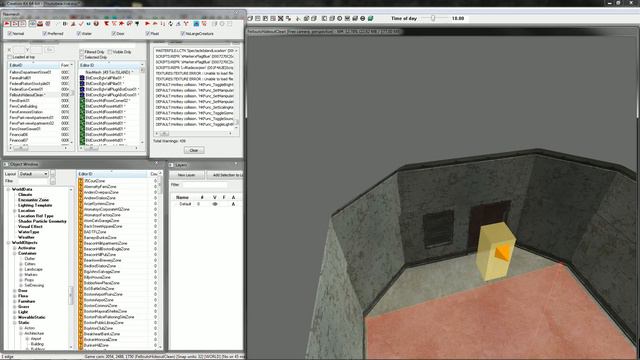The image size is (640, 360).
Task: Click the dark red round icon in Navmesh toolbar
Action: 96,24
